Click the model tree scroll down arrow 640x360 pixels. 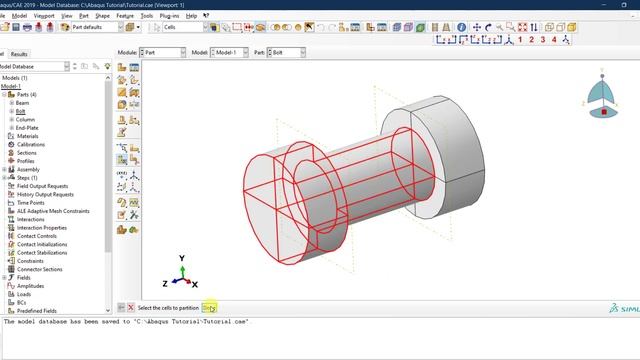108,310
